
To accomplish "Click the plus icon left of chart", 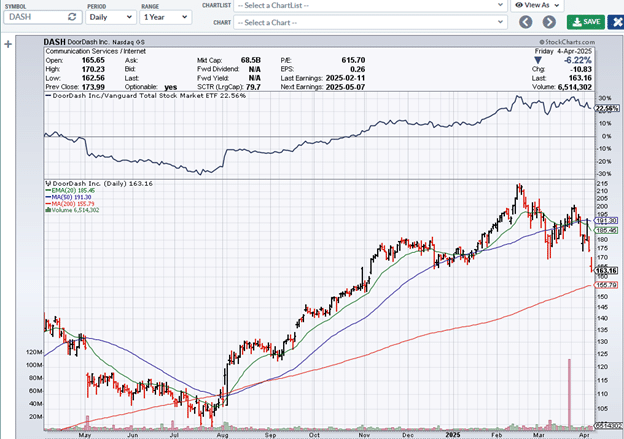I will click(x=8, y=44).
